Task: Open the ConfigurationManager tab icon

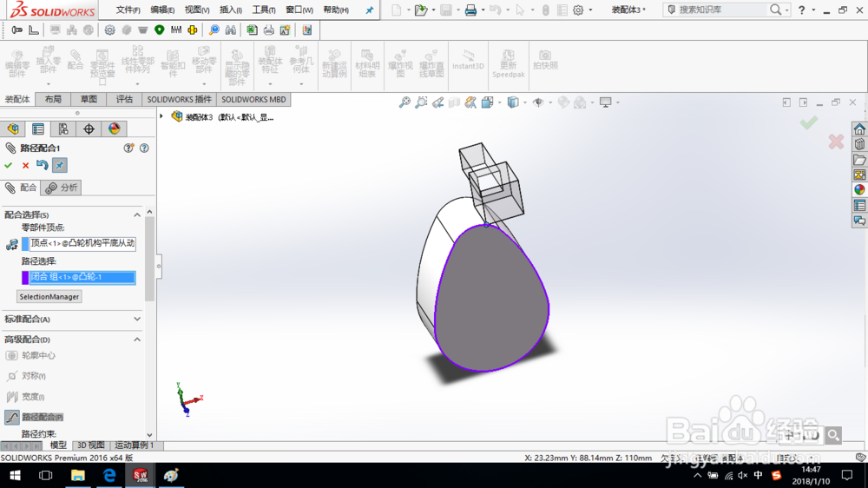Action: pos(63,129)
